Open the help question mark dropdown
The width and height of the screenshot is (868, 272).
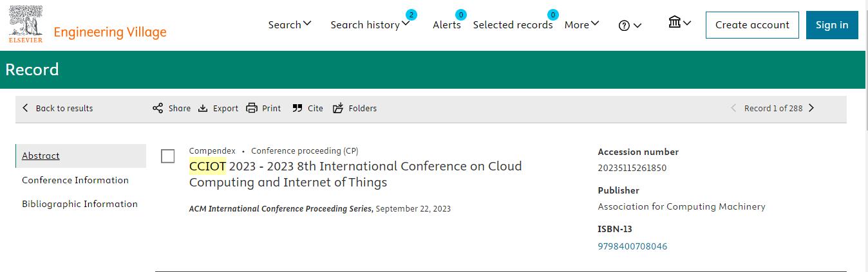click(x=630, y=25)
